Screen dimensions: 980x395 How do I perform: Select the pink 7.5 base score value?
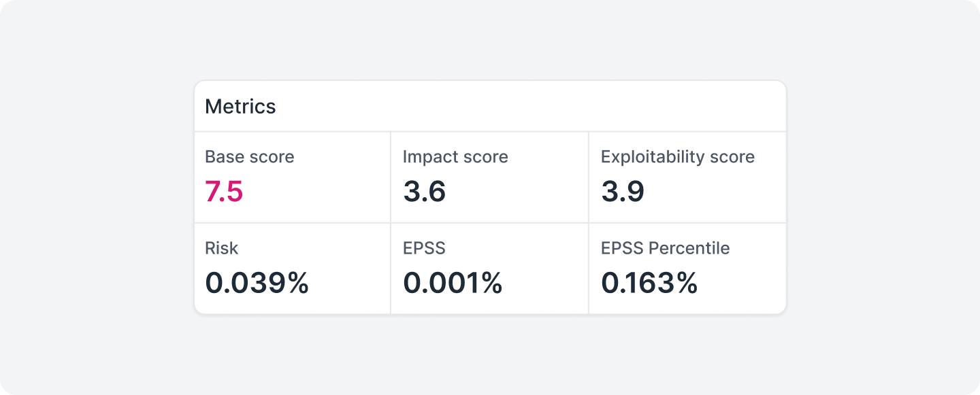coord(224,192)
